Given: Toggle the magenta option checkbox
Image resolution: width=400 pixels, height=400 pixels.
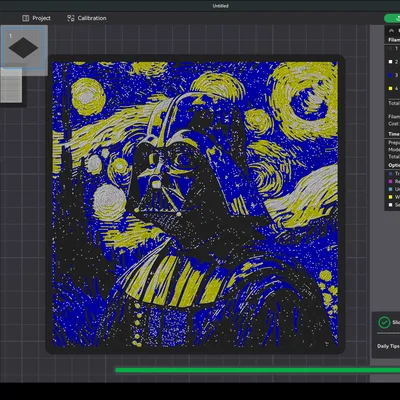Looking at the screenshot, I should [x=390, y=181].
